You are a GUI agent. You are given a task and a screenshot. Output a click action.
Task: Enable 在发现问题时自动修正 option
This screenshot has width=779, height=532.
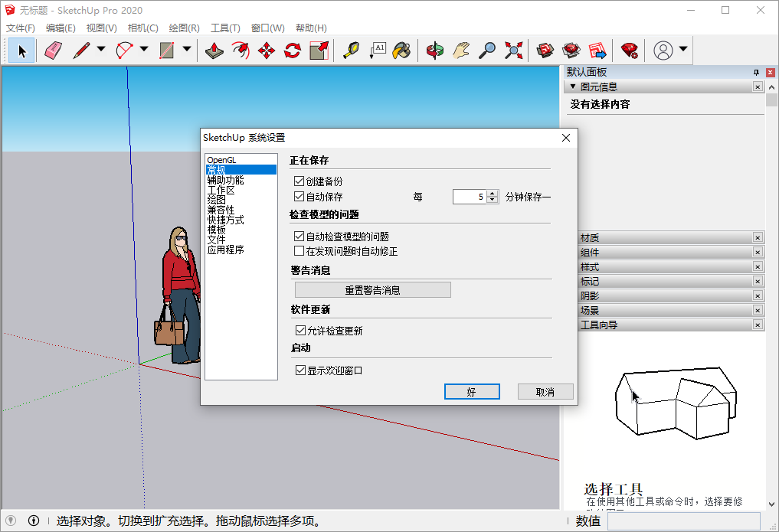[299, 252]
